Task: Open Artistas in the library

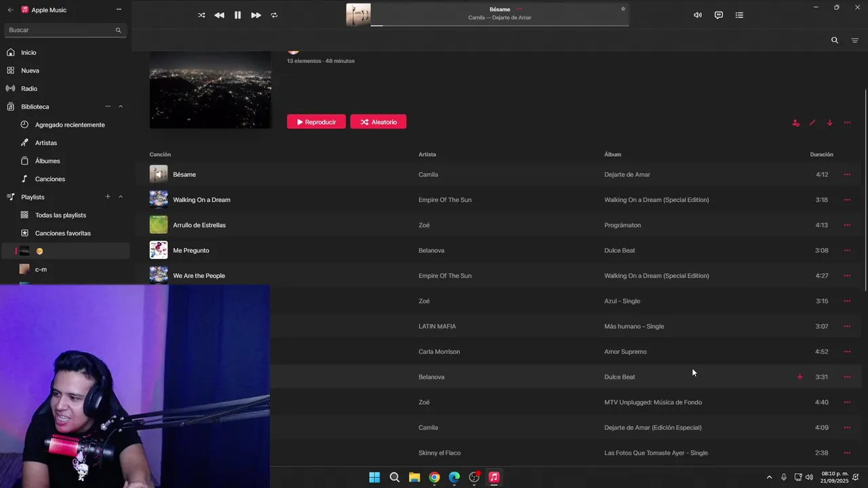Action: (46, 143)
